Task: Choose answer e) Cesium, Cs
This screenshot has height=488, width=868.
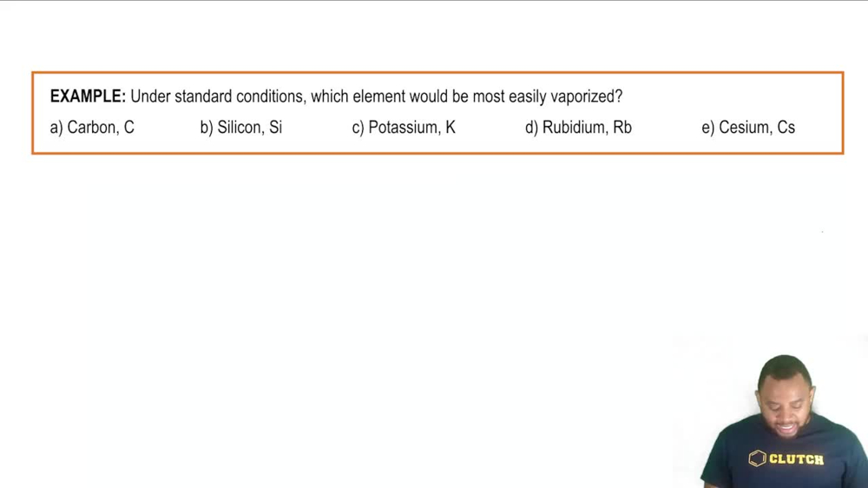Action: pyautogui.click(x=748, y=128)
